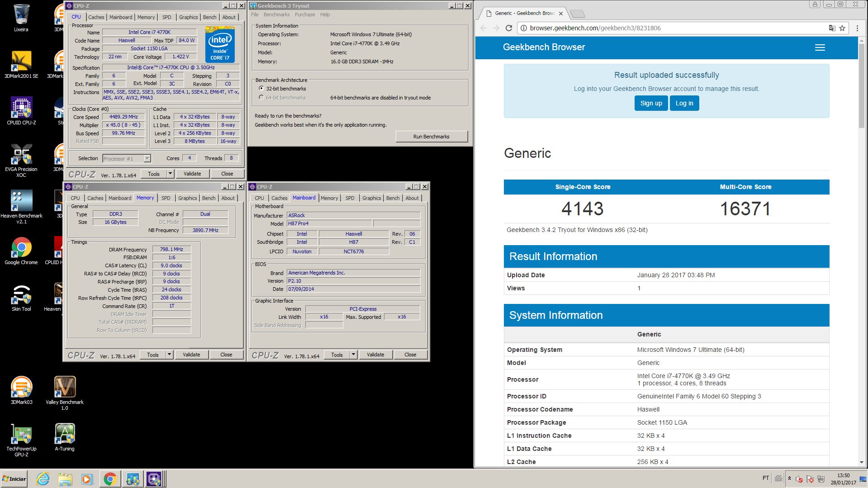Show hidden tray icons chevron

(789, 479)
